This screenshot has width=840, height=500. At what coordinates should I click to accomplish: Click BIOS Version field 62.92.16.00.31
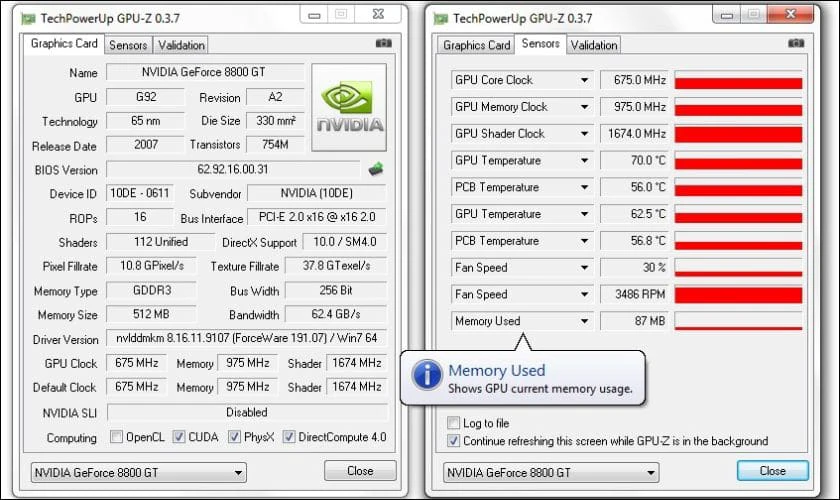coord(232,169)
